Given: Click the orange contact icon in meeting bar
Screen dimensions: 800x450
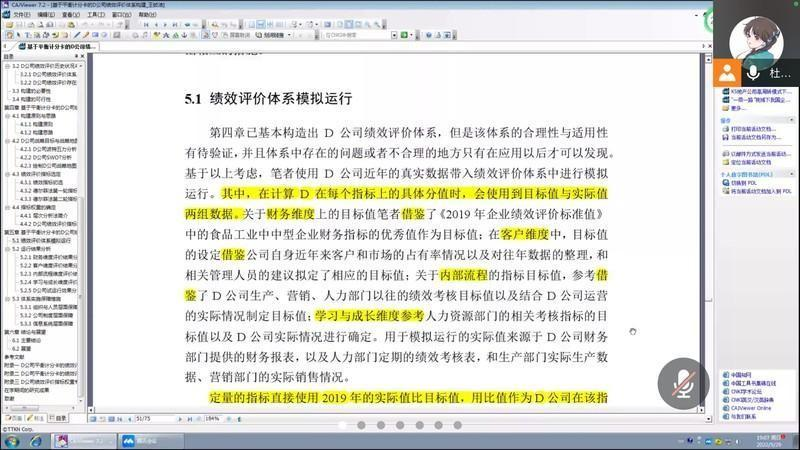Looking at the screenshot, I should click(x=726, y=72).
